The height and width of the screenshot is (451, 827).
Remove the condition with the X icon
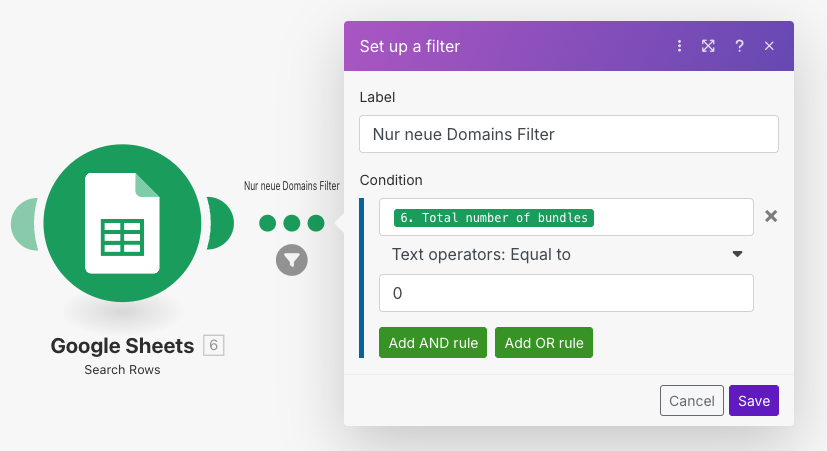pos(771,216)
